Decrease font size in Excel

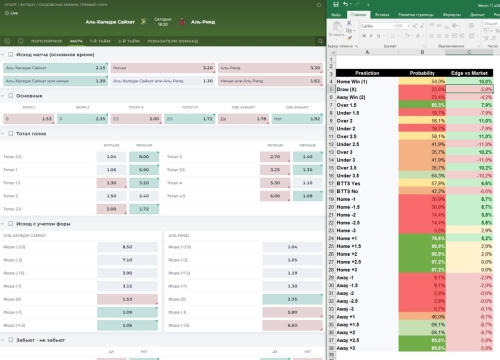pos(422,26)
